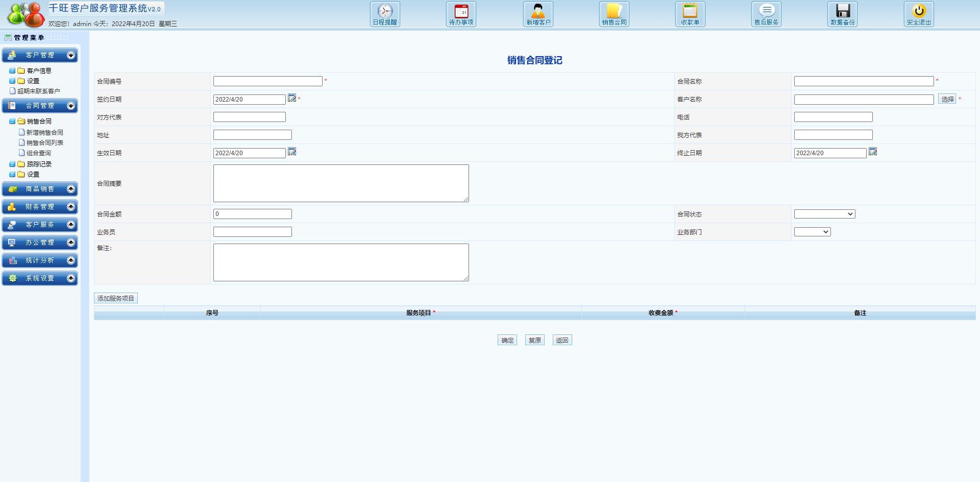The height and width of the screenshot is (482, 980).
Task: Click the 安全退出 power icon
Action: (x=919, y=14)
